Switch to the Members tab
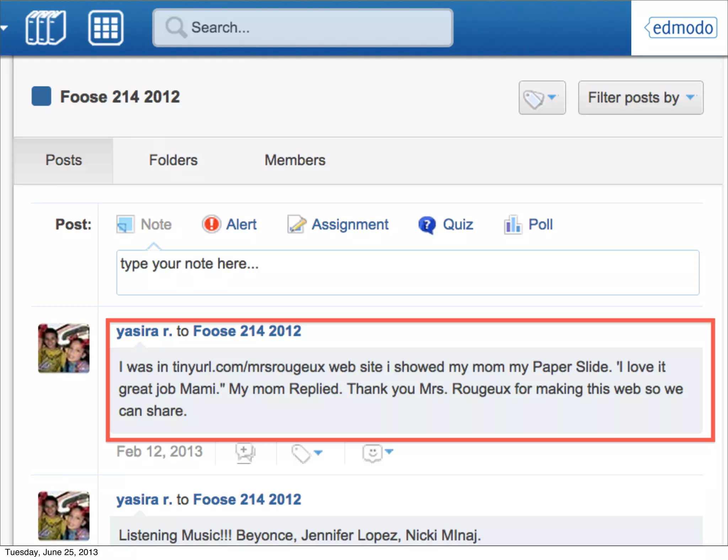Screen dimensions: 728x560 point(295,160)
